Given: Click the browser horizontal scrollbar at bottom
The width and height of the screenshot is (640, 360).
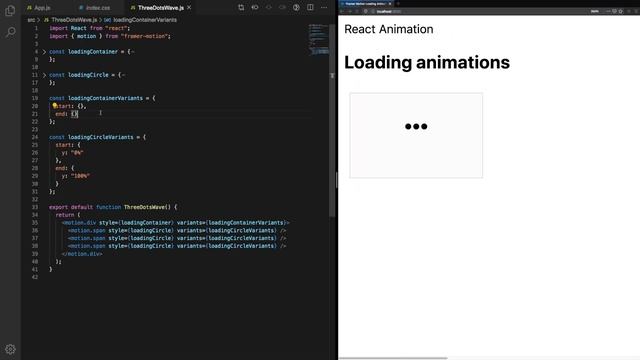Looking at the screenshot, I should coord(393,358).
